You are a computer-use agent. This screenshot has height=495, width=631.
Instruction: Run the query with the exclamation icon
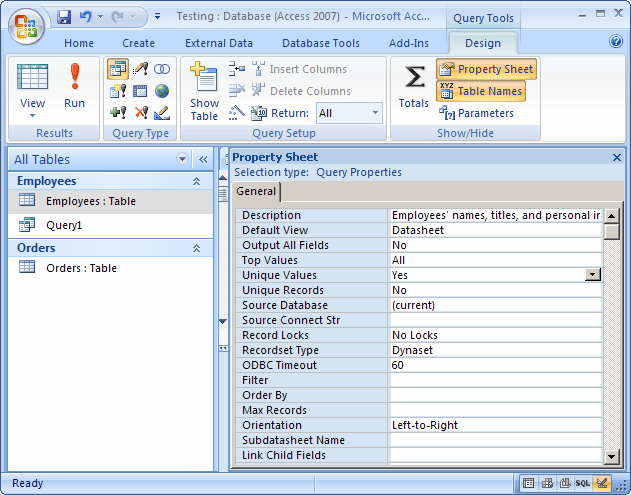coord(74,87)
